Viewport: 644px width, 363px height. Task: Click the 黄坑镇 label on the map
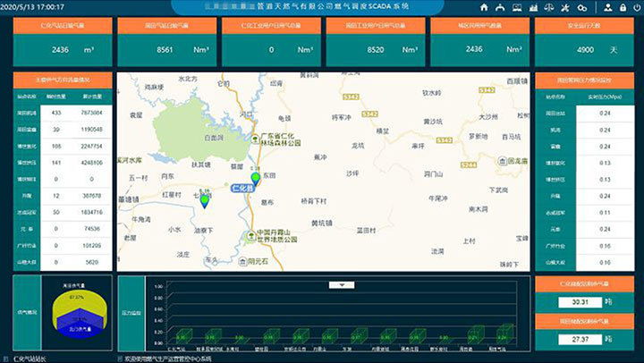tap(322, 223)
